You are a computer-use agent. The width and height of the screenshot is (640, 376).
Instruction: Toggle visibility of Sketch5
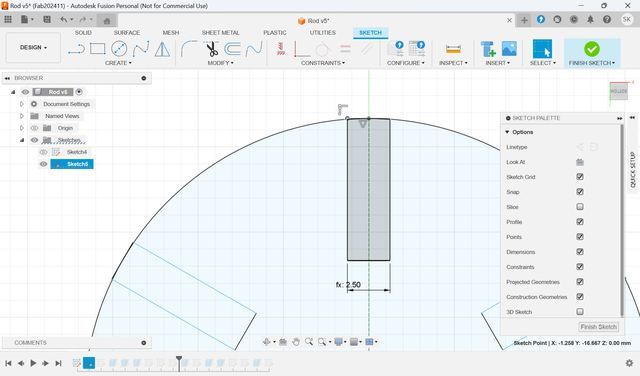[x=43, y=164]
